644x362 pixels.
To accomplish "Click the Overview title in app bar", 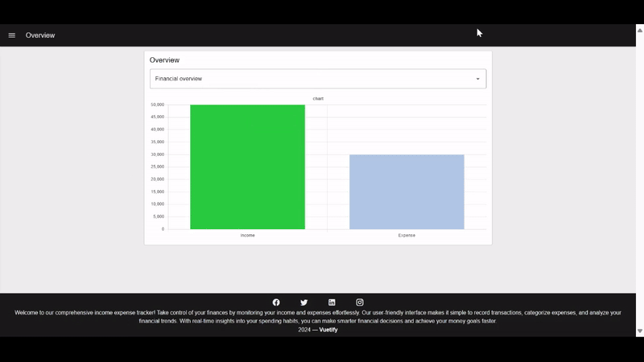I will [40, 35].
